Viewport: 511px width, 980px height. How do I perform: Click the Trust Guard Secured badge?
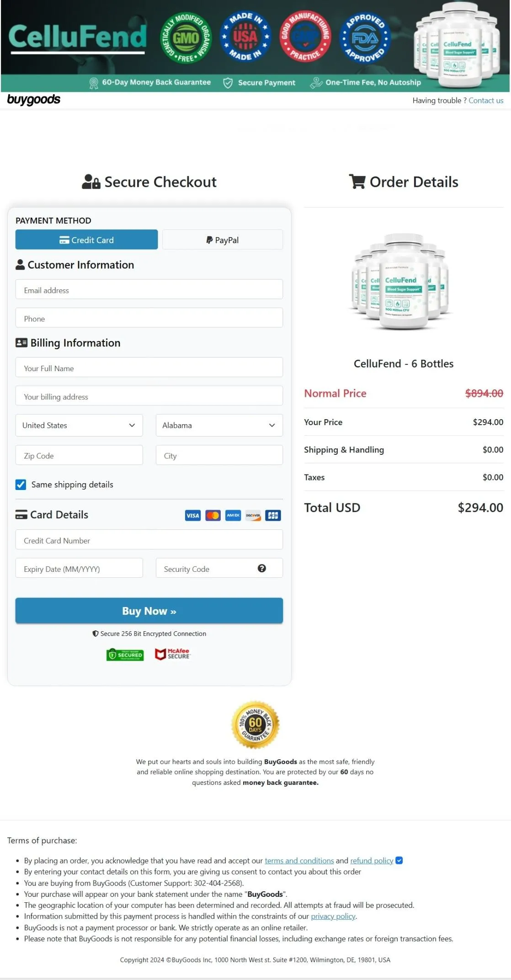124,655
